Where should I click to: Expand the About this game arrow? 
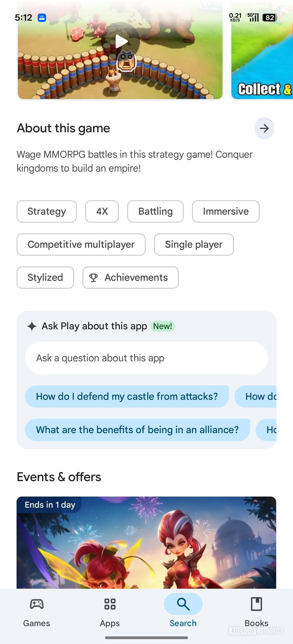click(264, 128)
